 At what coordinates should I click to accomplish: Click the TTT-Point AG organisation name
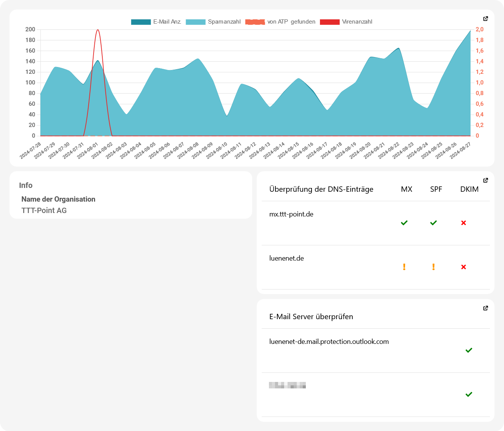pyautogui.click(x=44, y=210)
